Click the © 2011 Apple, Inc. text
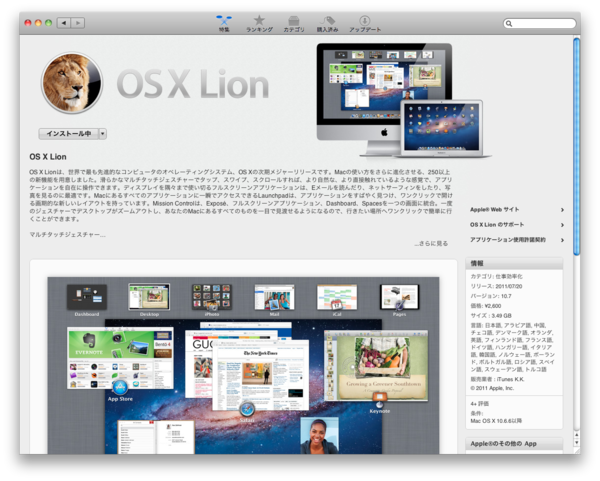Image resolution: width=600 pixels, height=481 pixels. pos(492,388)
